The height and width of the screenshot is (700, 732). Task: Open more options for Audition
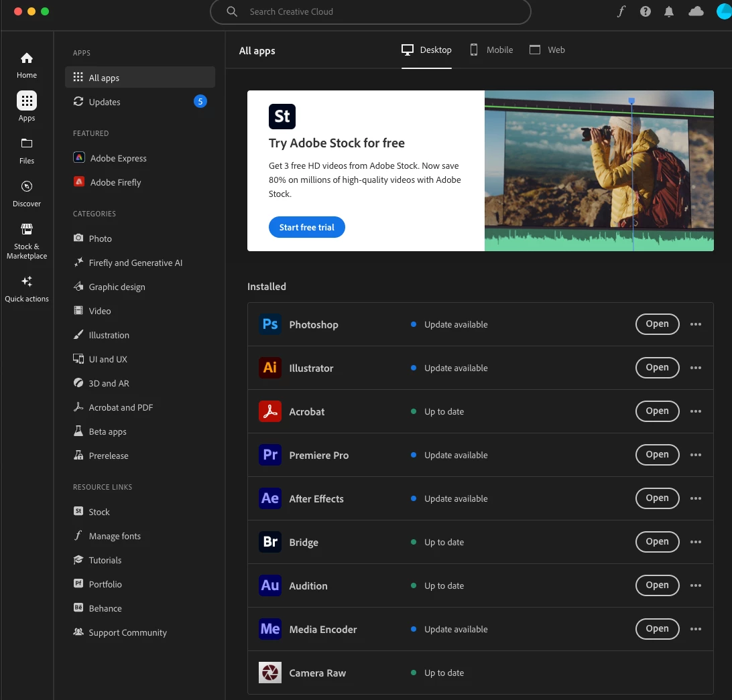click(x=696, y=585)
